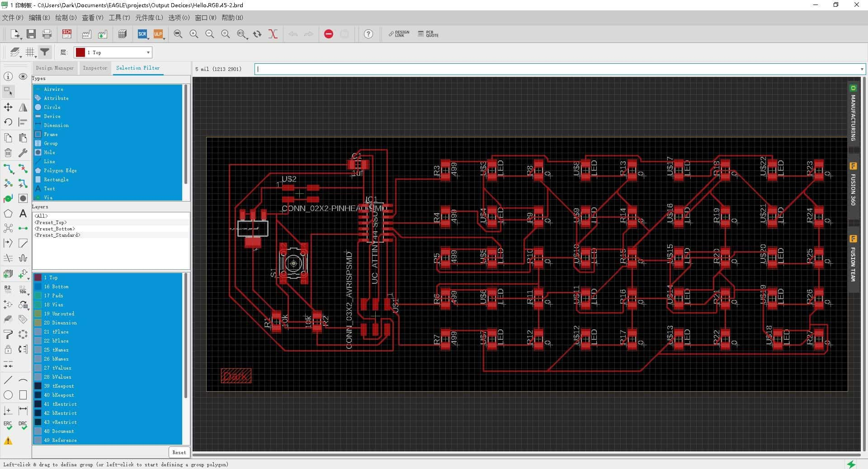This screenshot has height=469, width=868.
Task: Switch to the Design Manager tab
Action: pos(55,68)
